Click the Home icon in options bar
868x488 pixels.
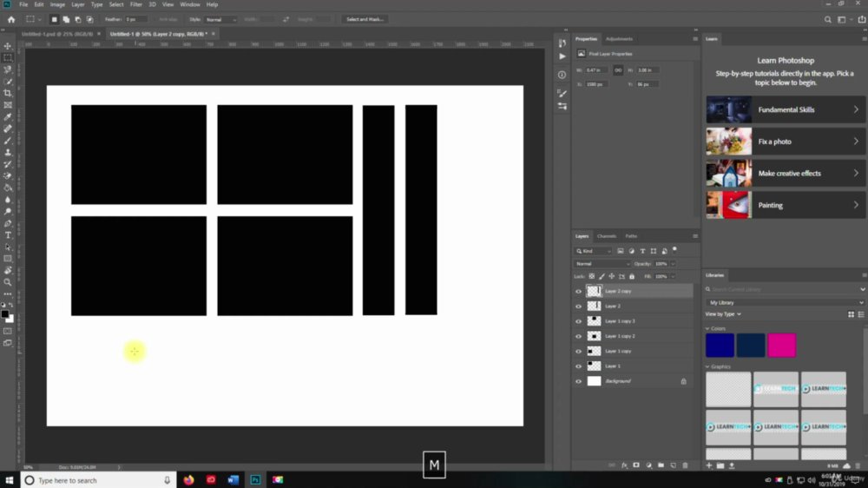11,19
